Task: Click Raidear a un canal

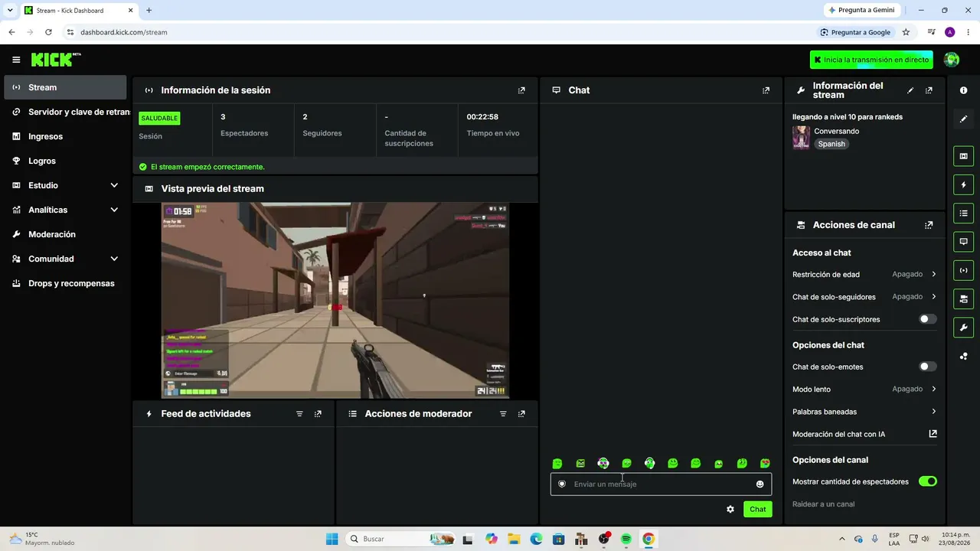Action: point(823,504)
